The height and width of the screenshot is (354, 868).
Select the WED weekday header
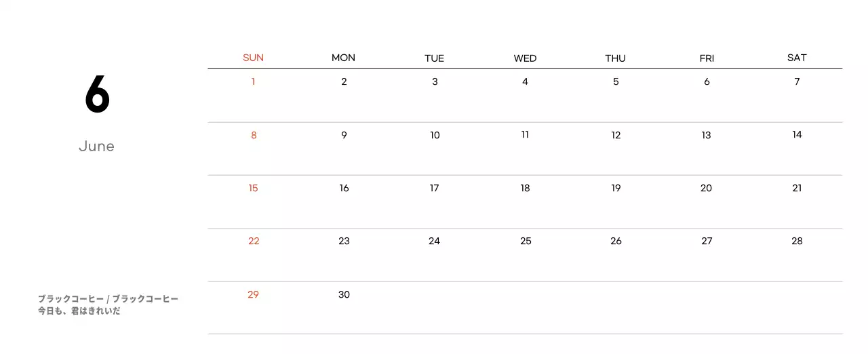click(x=525, y=58)
